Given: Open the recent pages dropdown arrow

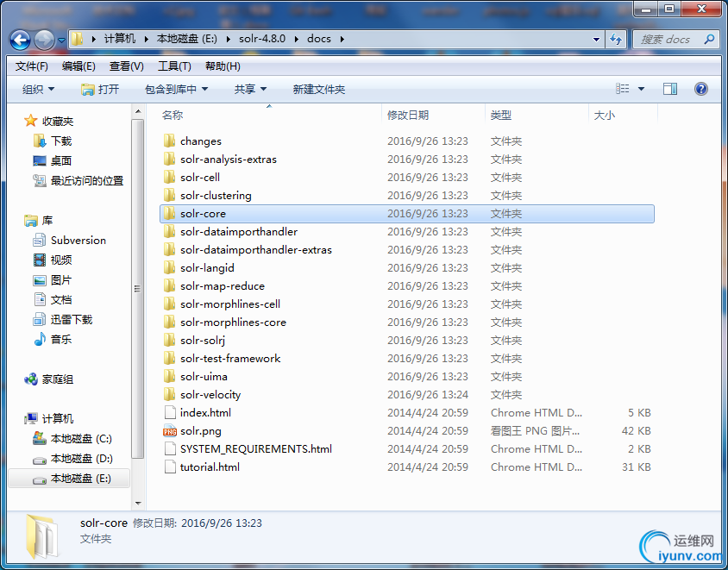Looking at the screenshot, I should tap(61, 41).
